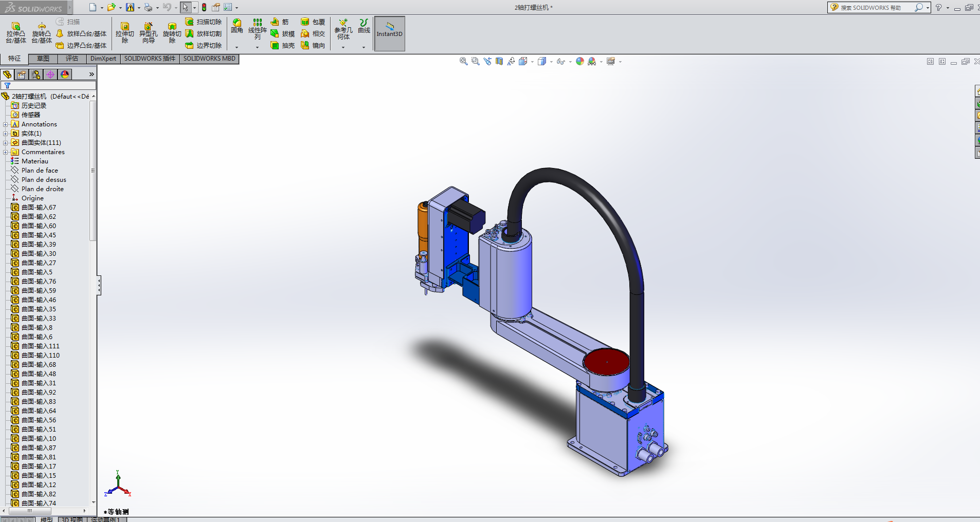Toggle the Select cursor tool
The image size is (980, 522).
coord(185,7)
